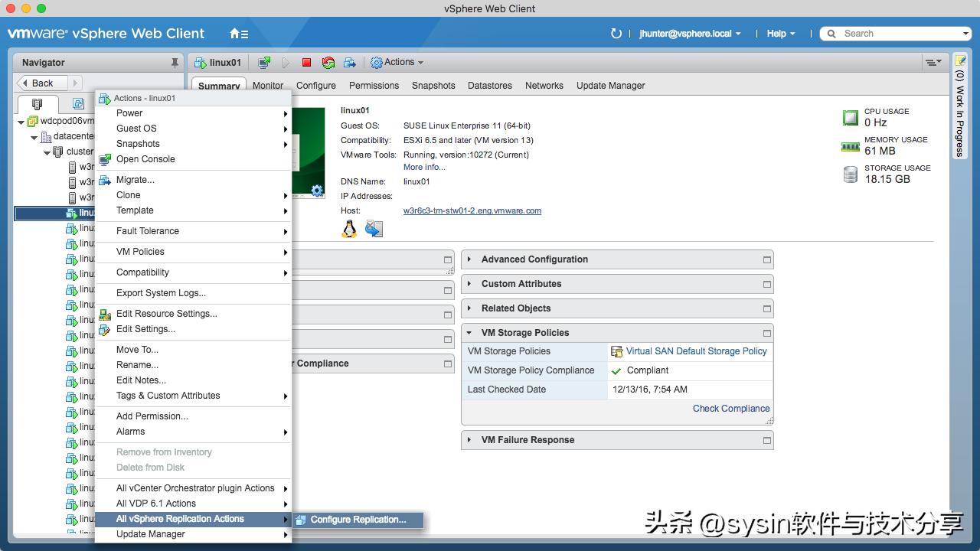
Task: Open Alarms submenu
Action: [x=193, y=432]
